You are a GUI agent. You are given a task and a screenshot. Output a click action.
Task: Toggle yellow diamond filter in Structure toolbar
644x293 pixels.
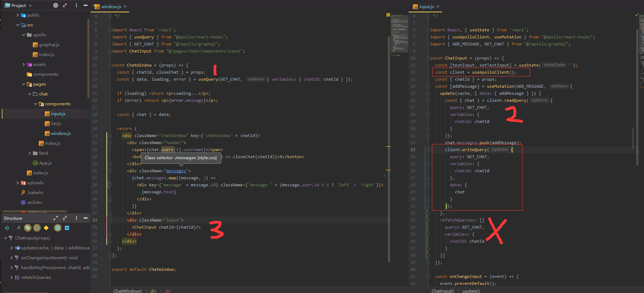(x=46, y=228)
